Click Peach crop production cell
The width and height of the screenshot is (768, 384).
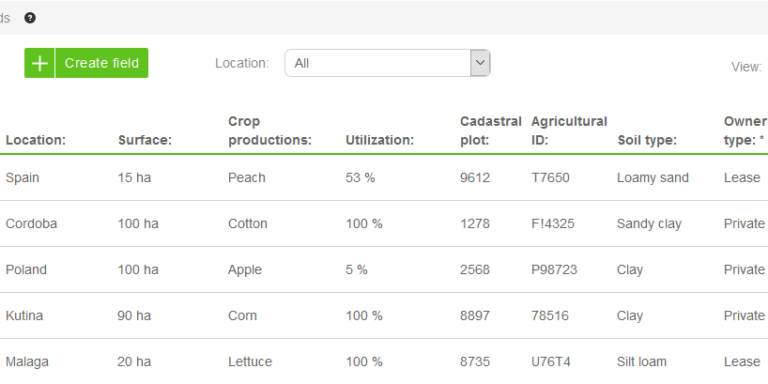(247, 178)
